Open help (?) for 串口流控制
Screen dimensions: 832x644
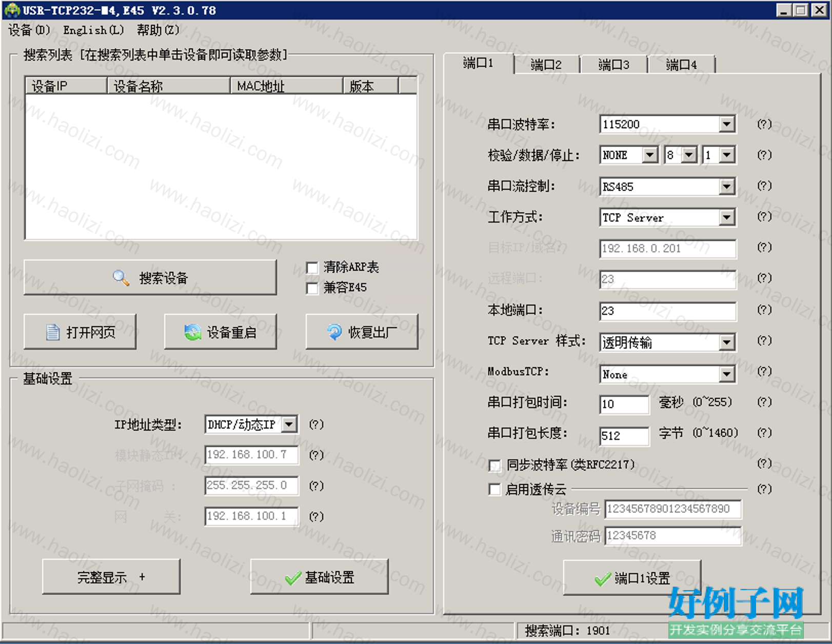tap(764, 186)
